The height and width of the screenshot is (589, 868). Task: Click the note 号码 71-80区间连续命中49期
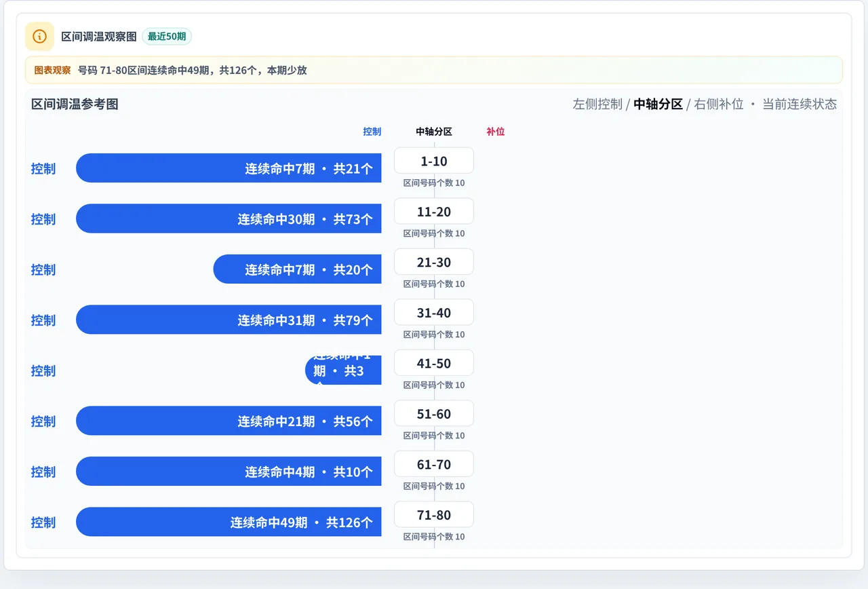pos(193,70)
